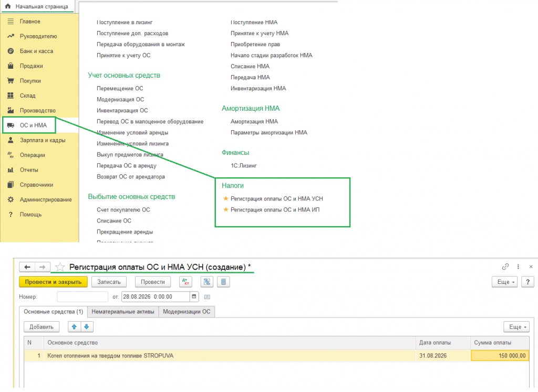
Task: Select the ОС и НМА truck icon
Action: coord(11,125)
